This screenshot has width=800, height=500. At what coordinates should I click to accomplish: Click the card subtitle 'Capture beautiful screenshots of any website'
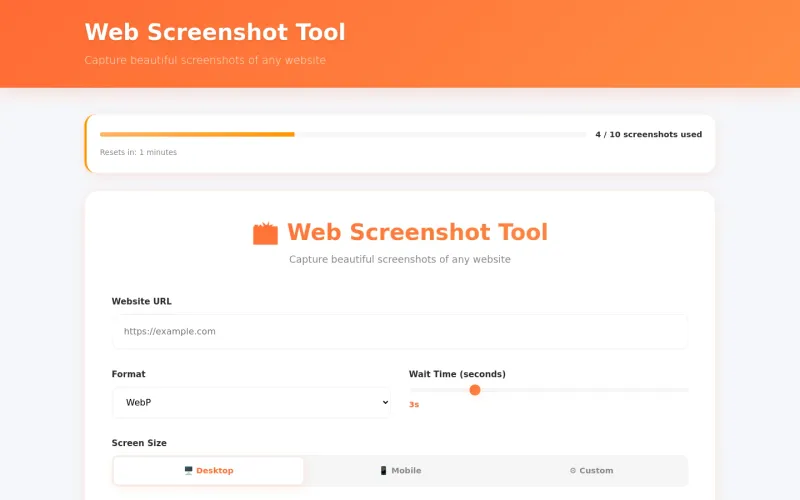(x=399, y=259)
